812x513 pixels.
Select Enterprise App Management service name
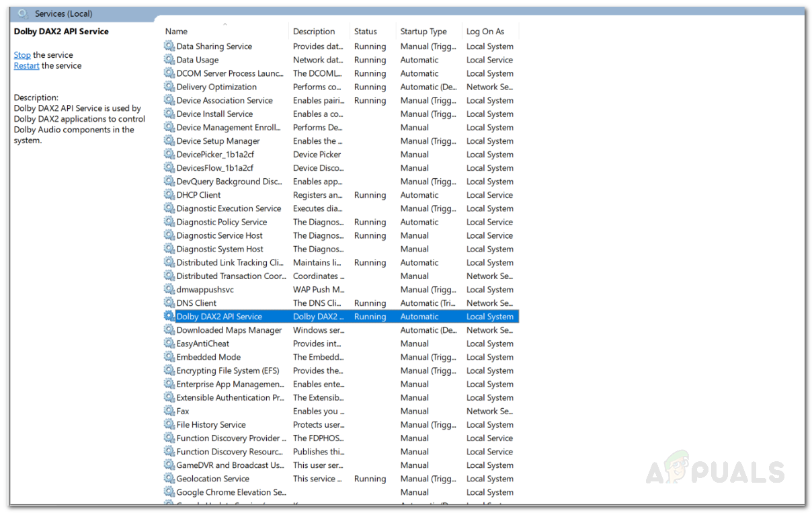[231, 384]
